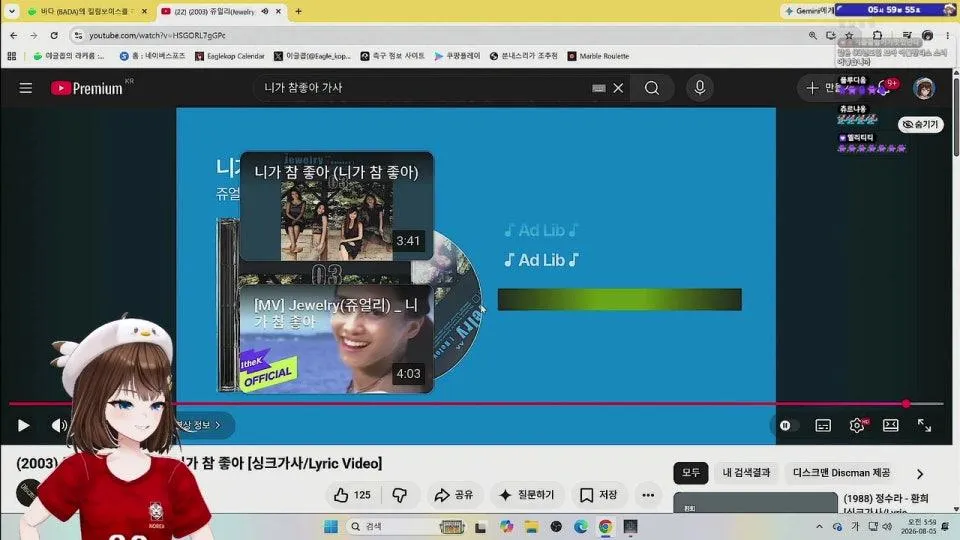960x540 pixels.
Task: Dislike the video
Action: coord(400,495)
